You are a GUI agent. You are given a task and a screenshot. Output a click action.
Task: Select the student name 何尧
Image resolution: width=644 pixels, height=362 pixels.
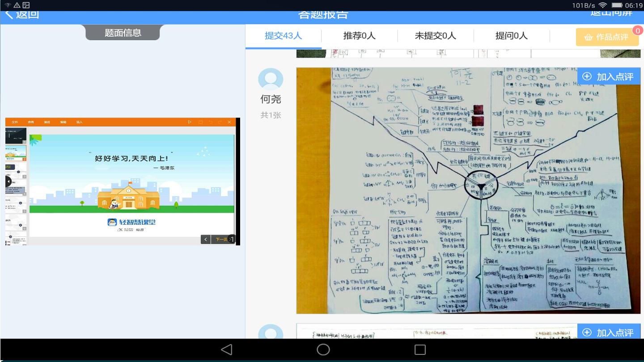coord(271,99)
